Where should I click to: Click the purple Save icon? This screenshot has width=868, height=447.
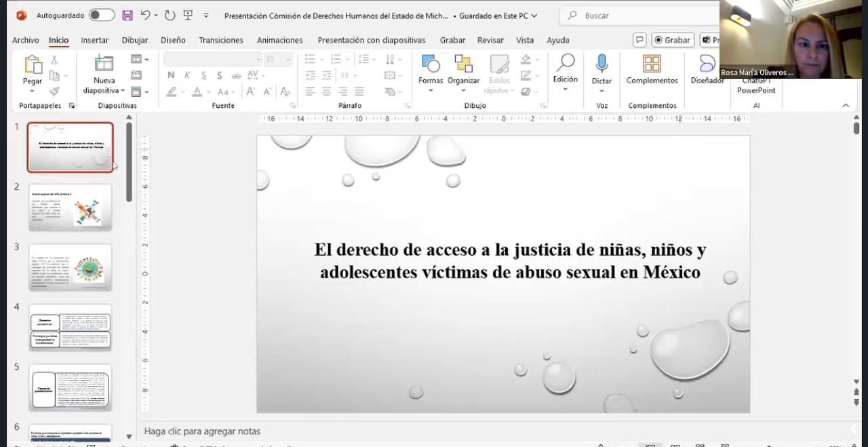[127, 15]
